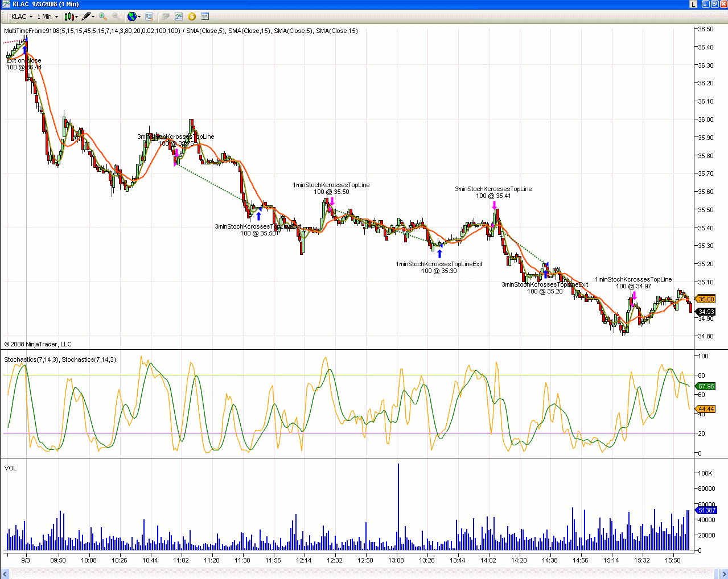Click the gold coin account icon

point(192,16)
